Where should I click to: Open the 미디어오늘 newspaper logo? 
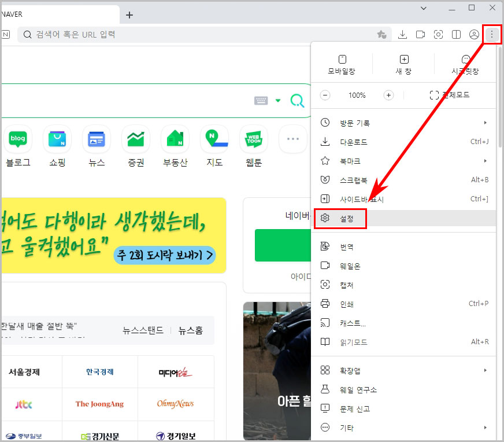(x=176, y=373)
